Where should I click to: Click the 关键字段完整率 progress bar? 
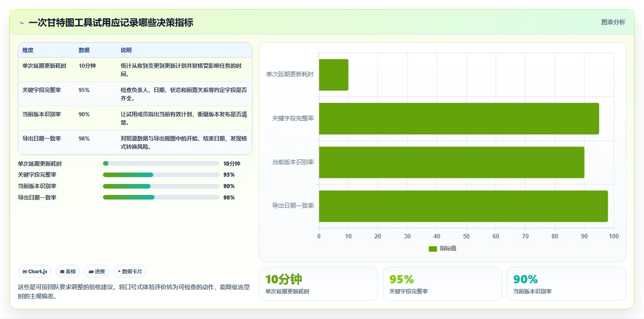[x=161, y=175]
